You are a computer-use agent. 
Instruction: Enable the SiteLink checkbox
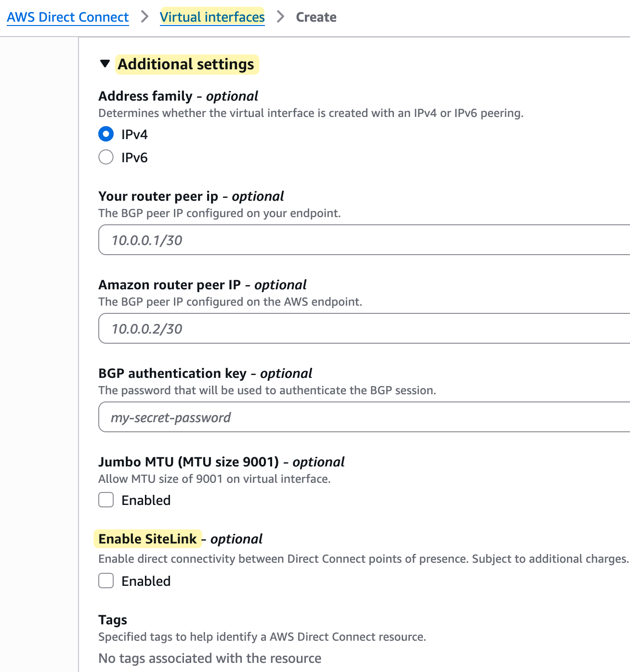click(x=106, y=581)
